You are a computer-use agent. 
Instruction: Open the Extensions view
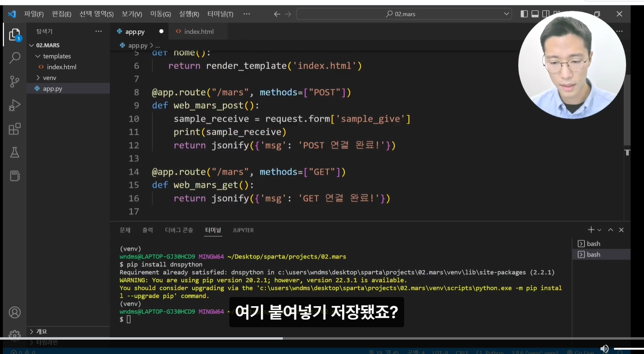point(15,129)
